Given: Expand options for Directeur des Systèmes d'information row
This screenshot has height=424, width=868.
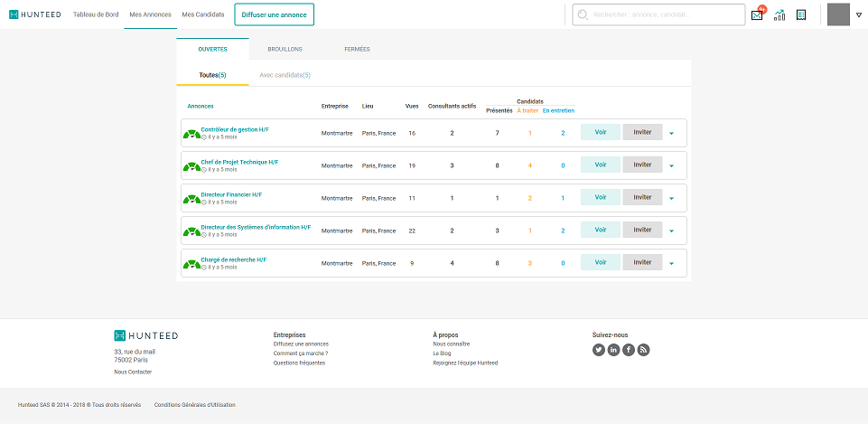Looking at the screenshot, I should [671, 231].
